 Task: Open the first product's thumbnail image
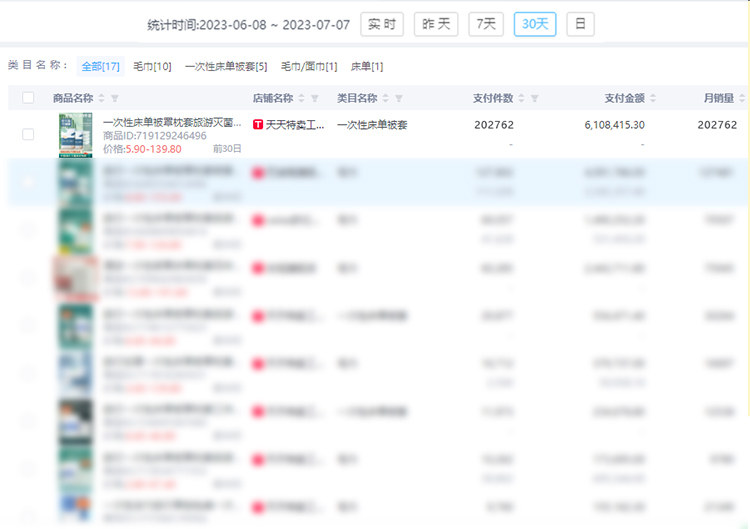point(76,134)
